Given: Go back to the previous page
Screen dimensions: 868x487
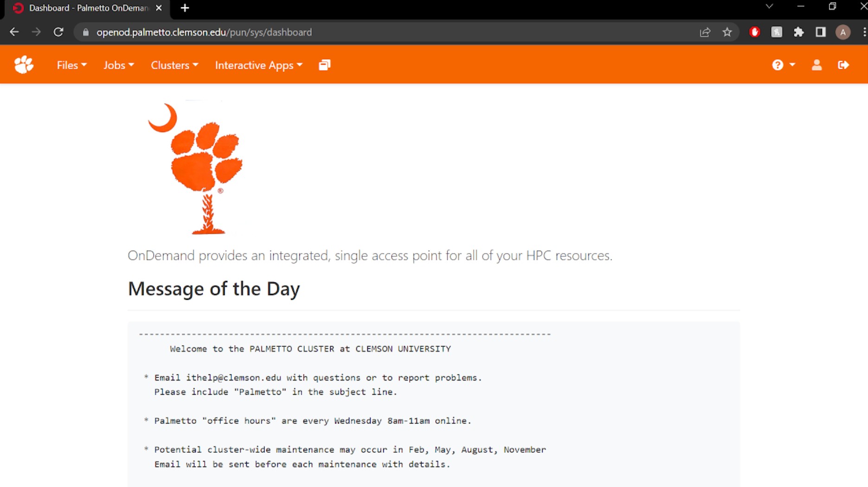Looking at the screenshot, I should coord(14,32).
